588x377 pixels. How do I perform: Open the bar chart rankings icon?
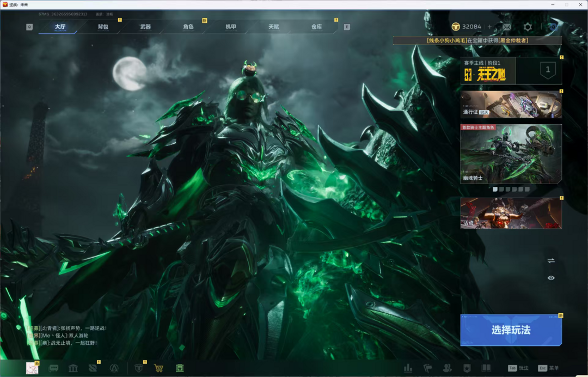[408, 368]
